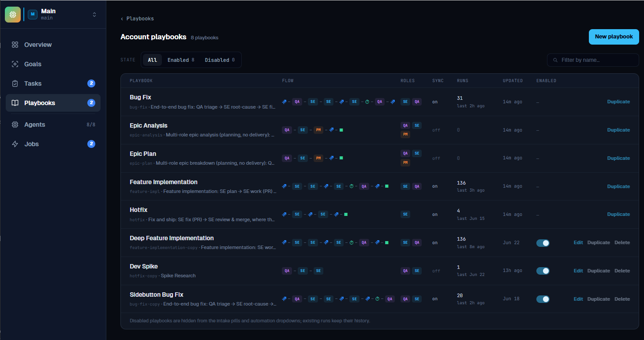Click the Jobs lightning bolt icon

tap(15, 144)
